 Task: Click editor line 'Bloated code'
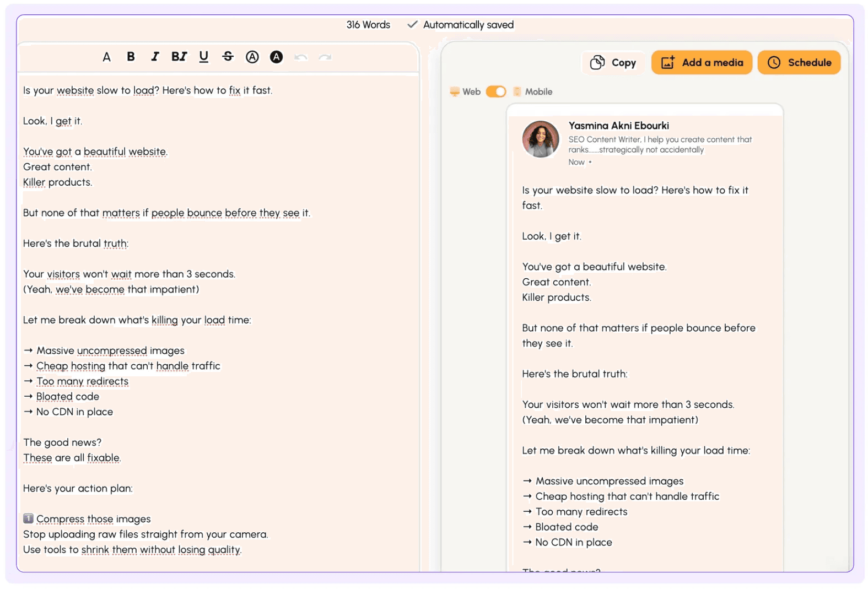[61, 397]
